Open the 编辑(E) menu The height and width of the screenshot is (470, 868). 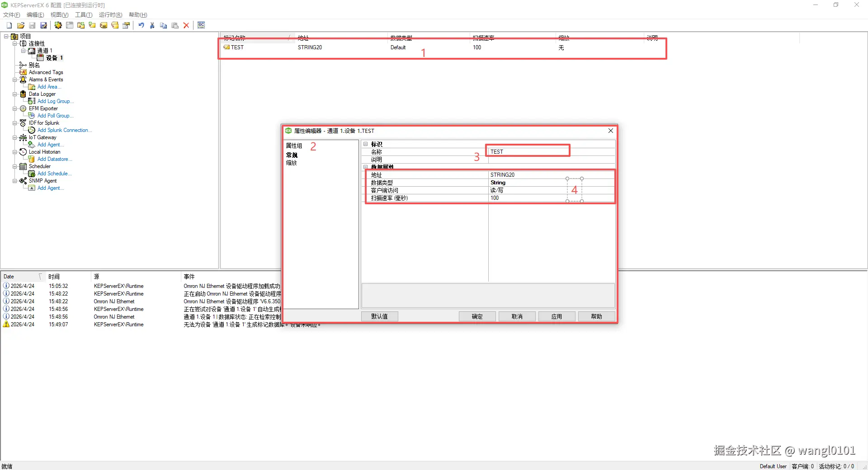coord(35,15)
